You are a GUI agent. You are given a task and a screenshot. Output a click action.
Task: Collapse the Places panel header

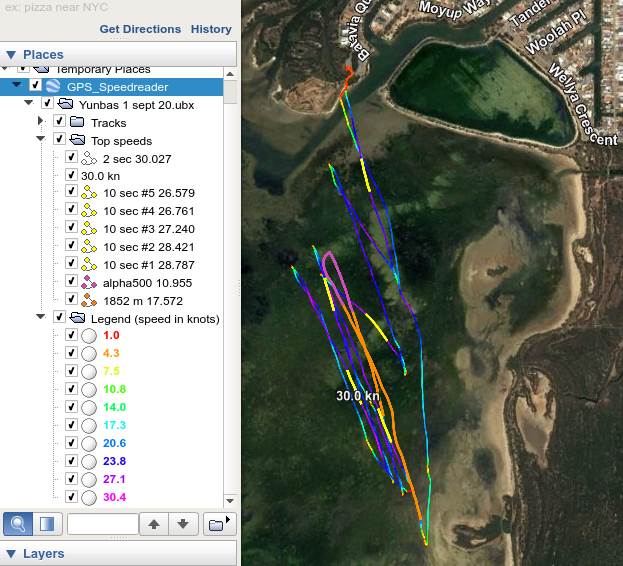tap(11, 55)
